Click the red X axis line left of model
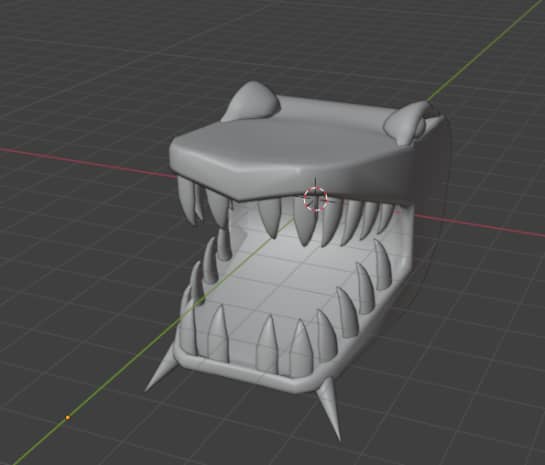Screen dimensions: 545x465 (x=87, y=162)
